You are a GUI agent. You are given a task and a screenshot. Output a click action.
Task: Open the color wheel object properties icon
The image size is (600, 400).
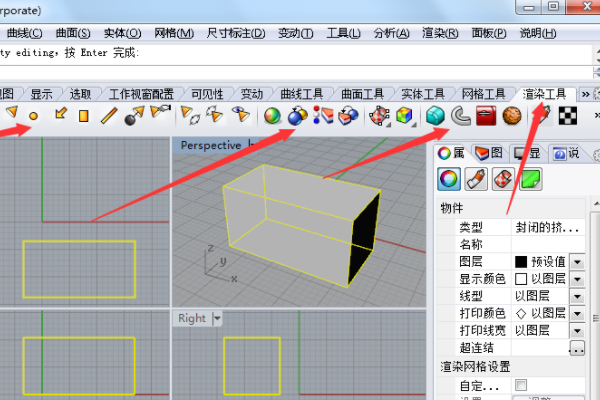450,179
